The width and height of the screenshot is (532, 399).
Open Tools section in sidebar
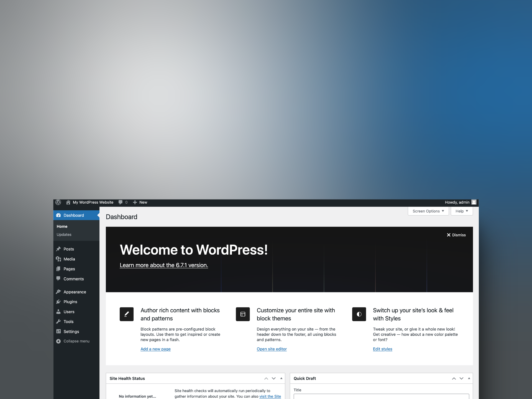tap(68, 321)
